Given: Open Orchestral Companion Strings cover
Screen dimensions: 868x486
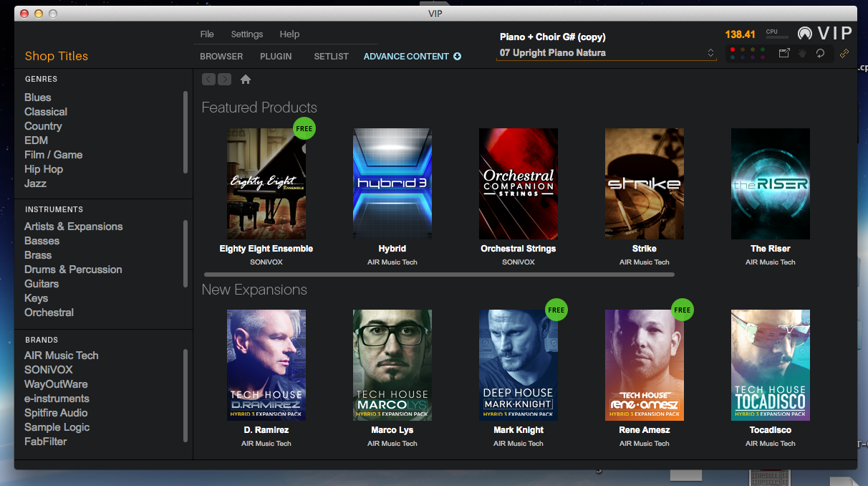Looking at the screenshot, I should tap(519, 184).
